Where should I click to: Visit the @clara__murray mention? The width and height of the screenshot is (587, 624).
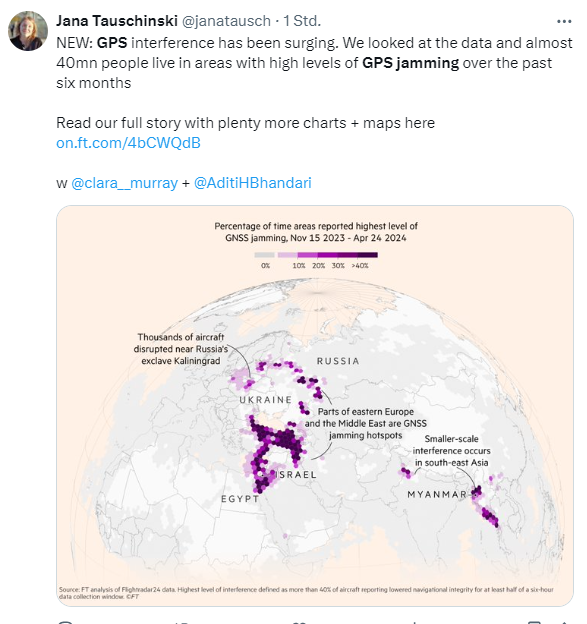tap(124, 183)
